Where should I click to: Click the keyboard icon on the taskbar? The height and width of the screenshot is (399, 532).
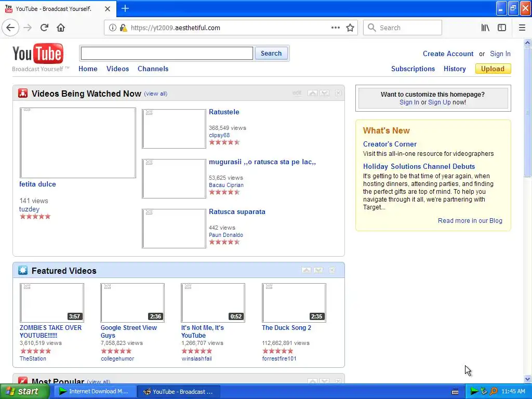tap(455, 392)
